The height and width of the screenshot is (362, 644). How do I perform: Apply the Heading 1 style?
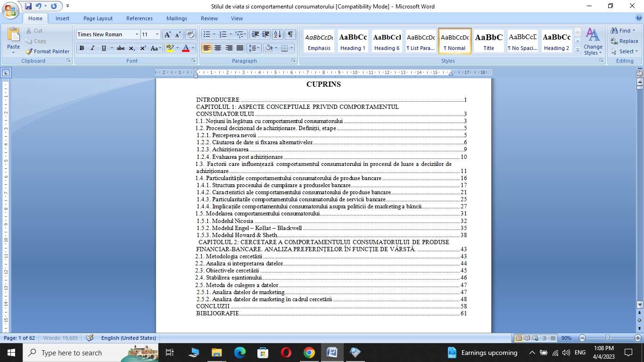tap(353, 41)
